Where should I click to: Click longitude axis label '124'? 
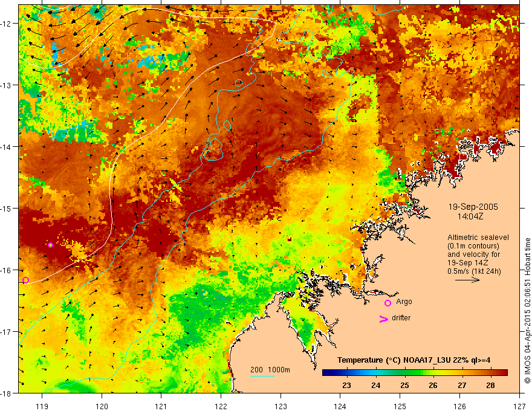point(340,406)
